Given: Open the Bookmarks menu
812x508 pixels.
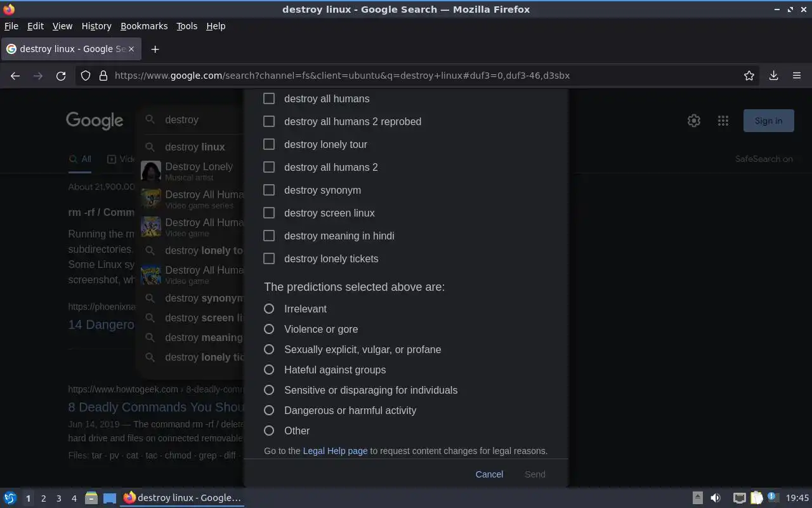Looking at the screenshot, I should 144,26.
